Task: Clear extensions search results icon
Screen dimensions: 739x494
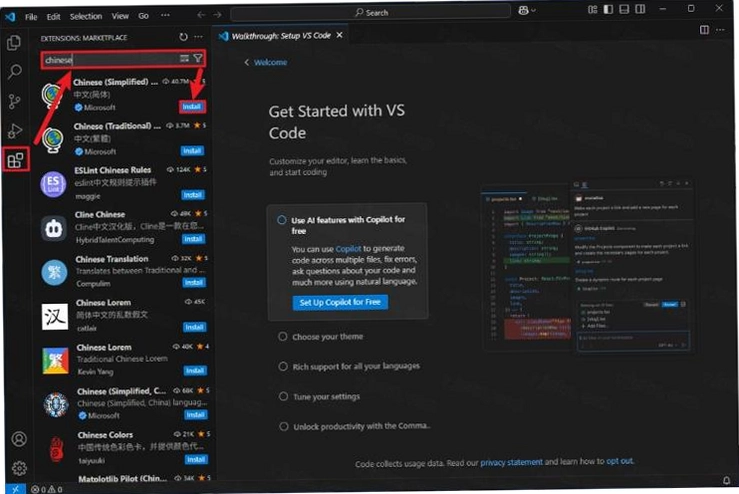Action: (x=184, y=58)
